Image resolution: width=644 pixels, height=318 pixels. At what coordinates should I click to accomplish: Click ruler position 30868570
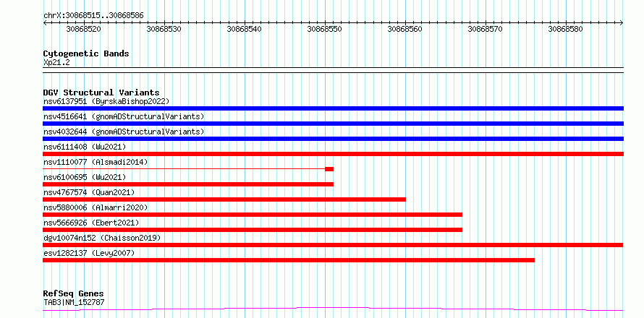click(x=486, y=30)
